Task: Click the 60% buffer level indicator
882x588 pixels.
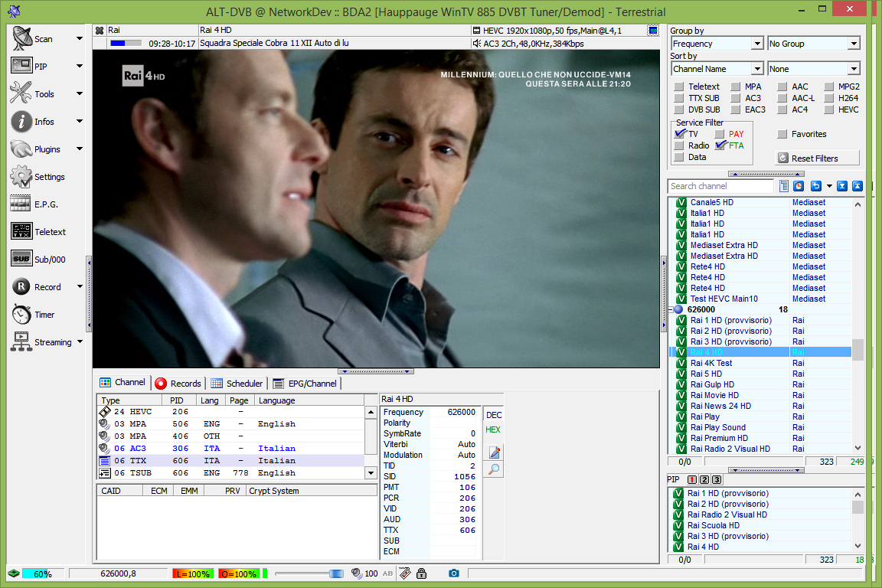Action: tap(43, 574)
